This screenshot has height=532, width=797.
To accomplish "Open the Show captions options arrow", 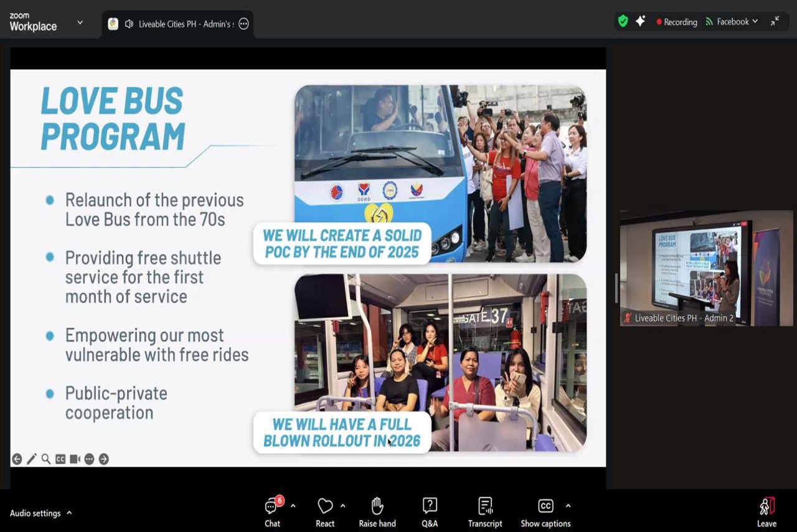I will pyautogui.click(x=568, y=506).
